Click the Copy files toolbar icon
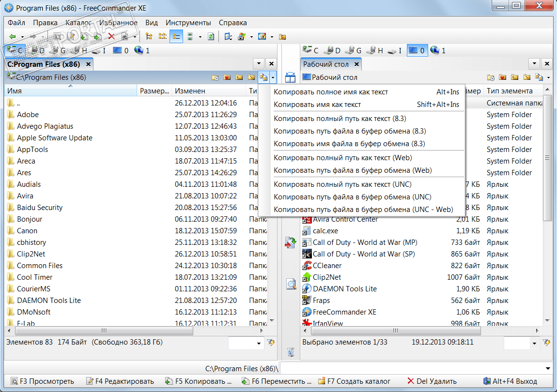This screenshot has height=392, width=557. (x=84, y=37)
